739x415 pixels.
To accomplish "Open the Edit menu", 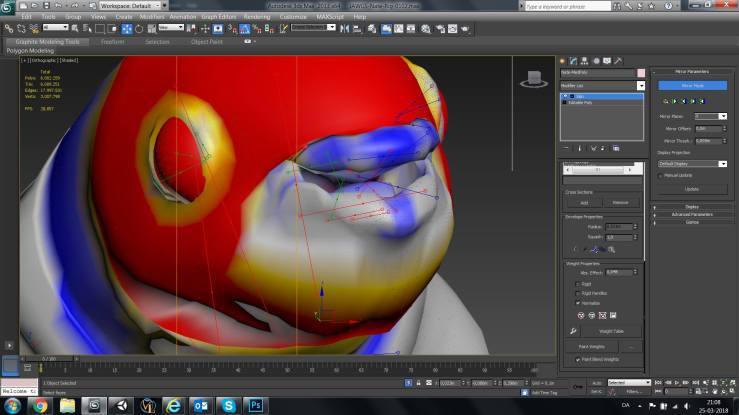I will [26, 16].
